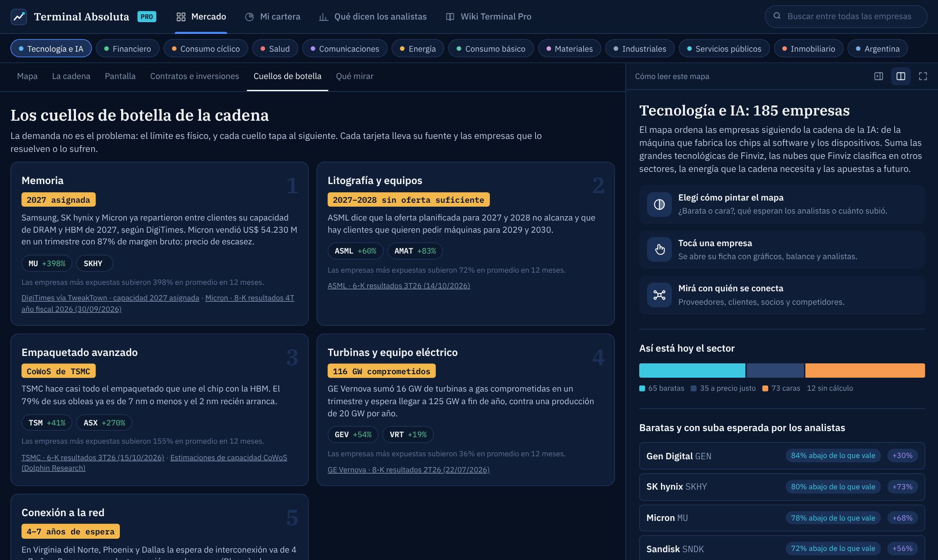This screenshot has height=560, width=938.
Task: Switch to La cadena tab
Action: click(71, 76)
